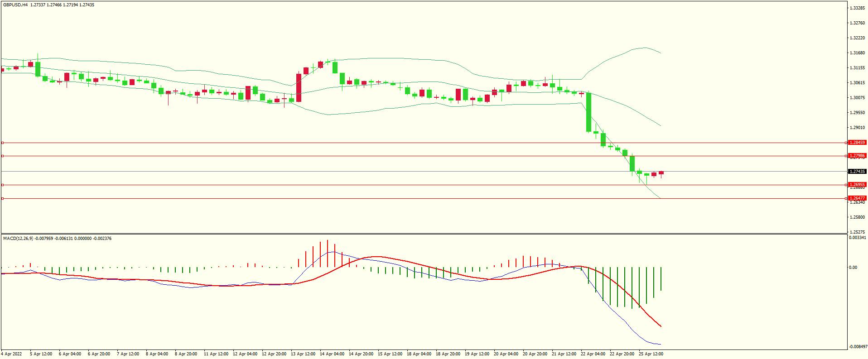Click the current price label 1.27435
This screenshot has height=359, width=868.
click(857, 172)
